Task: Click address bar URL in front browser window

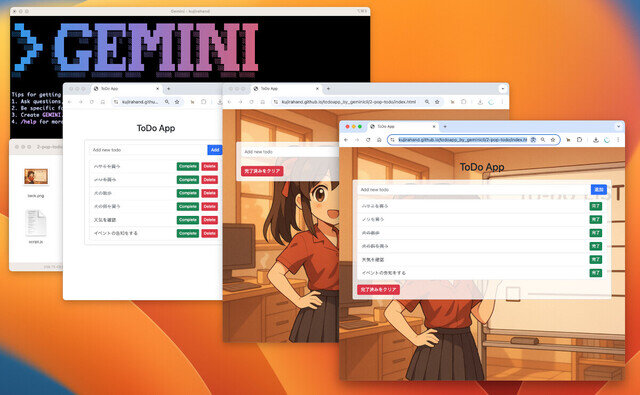Action: click(x=462, y=140)
